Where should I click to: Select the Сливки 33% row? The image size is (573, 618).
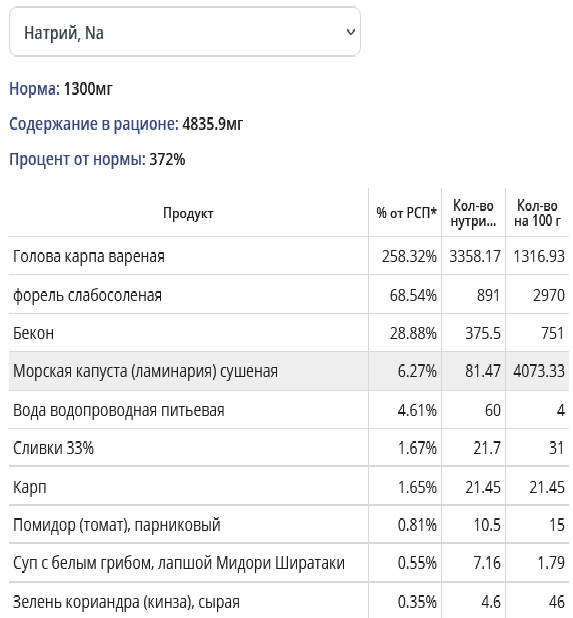click(x=289, y=448)
